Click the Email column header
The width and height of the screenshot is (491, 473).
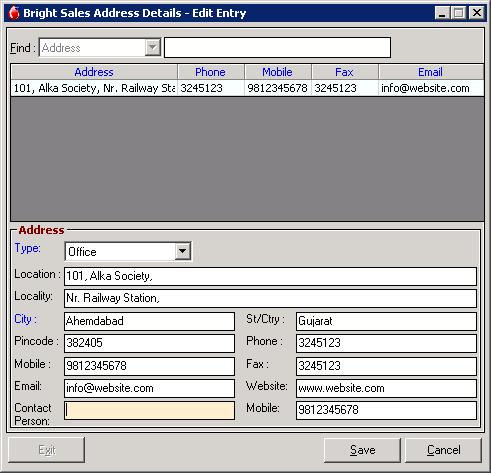tap(431, 72)
